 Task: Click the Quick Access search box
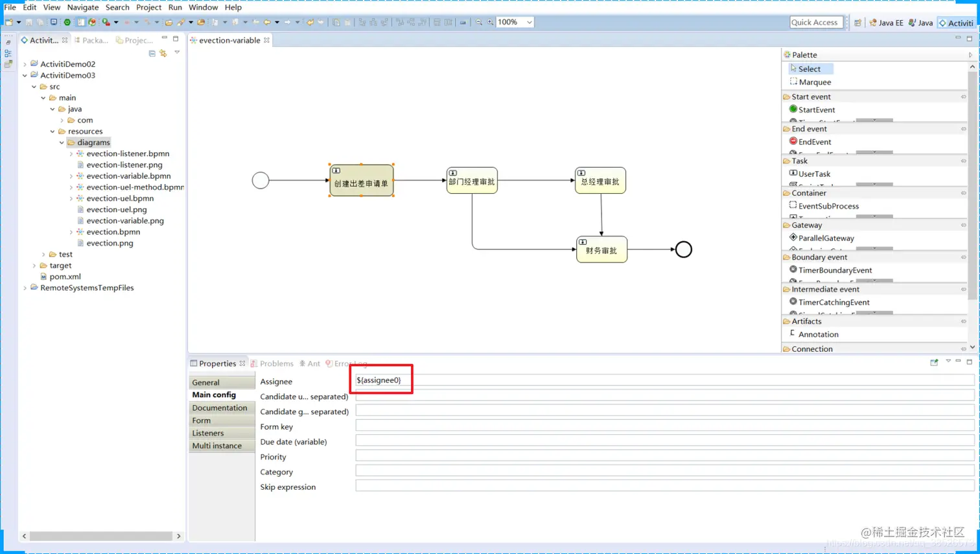pos(816,22)
